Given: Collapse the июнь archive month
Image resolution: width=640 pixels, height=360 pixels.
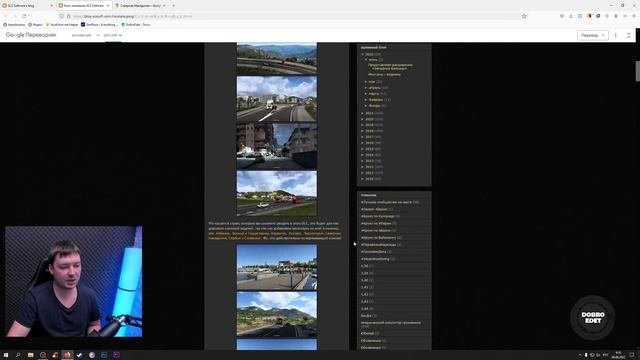Looking at the screenshot, I should click(x=366, y=60).
